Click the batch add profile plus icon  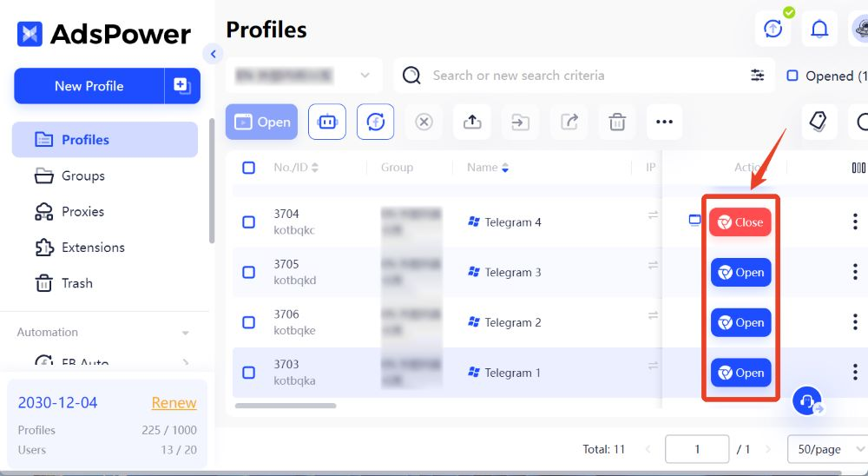(181, 86)
